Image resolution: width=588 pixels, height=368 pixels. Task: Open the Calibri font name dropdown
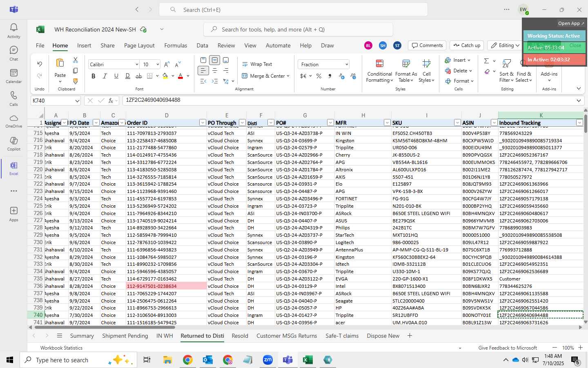(x=137, y=65)
